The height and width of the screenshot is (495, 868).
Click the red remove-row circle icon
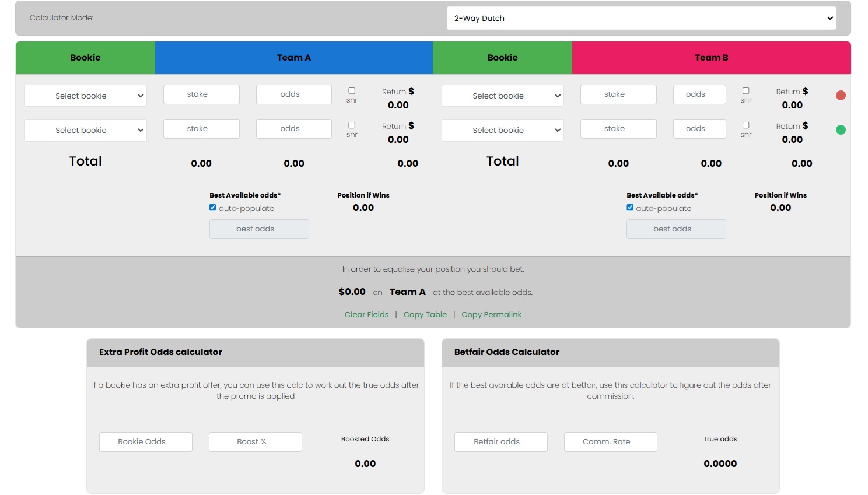click(841, 95)
